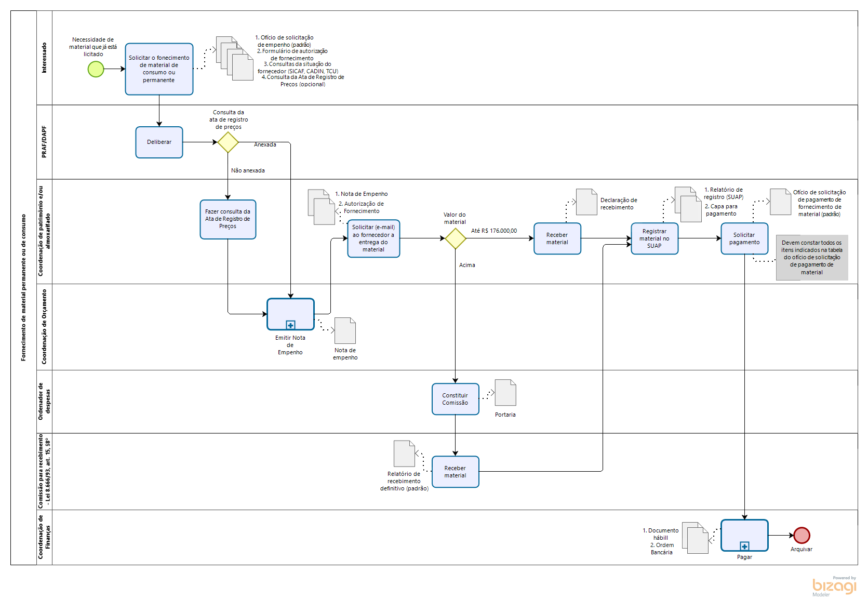This screenshot has width=868, height=613.
Task: Click Fazer consulta da Ata de Registro task
Action: click(x=228, y=219)
